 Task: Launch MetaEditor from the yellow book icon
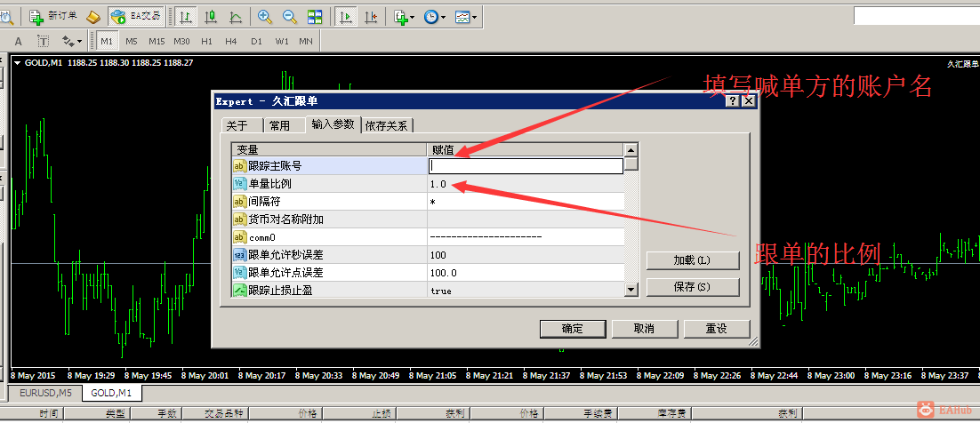(x=93, y=17)
